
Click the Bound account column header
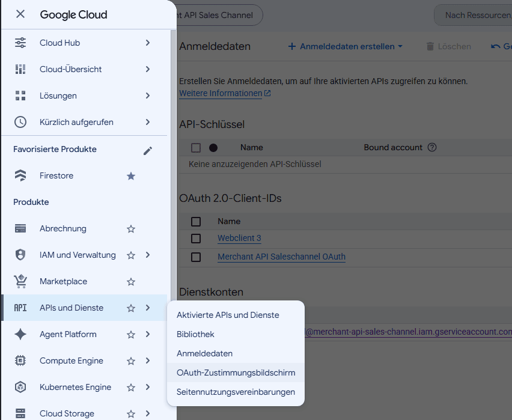(x=393, y=148)
